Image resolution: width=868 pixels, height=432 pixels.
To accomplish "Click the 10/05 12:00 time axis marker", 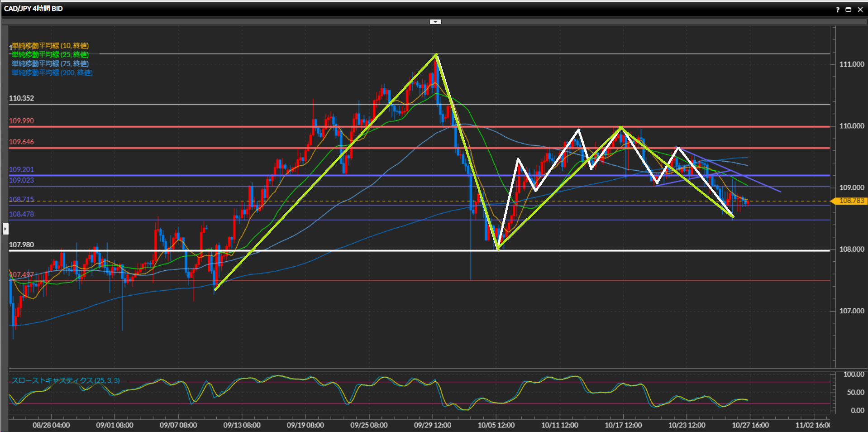I will (496, 425).
